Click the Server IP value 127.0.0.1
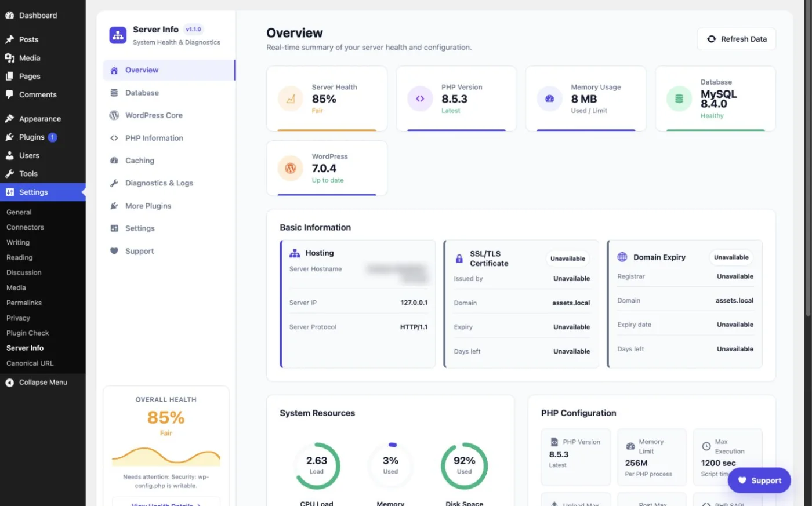The image size is (812, 506). [x=414, y=303]
